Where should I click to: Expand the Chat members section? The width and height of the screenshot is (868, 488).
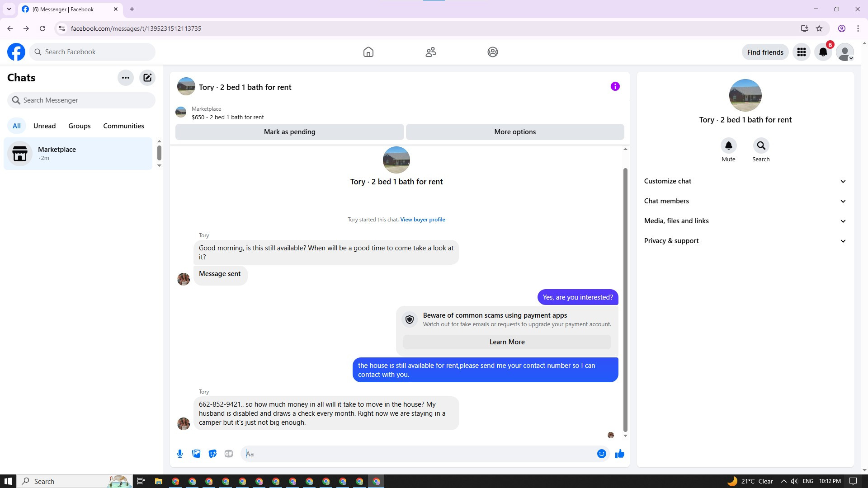[x=745, y=201]
